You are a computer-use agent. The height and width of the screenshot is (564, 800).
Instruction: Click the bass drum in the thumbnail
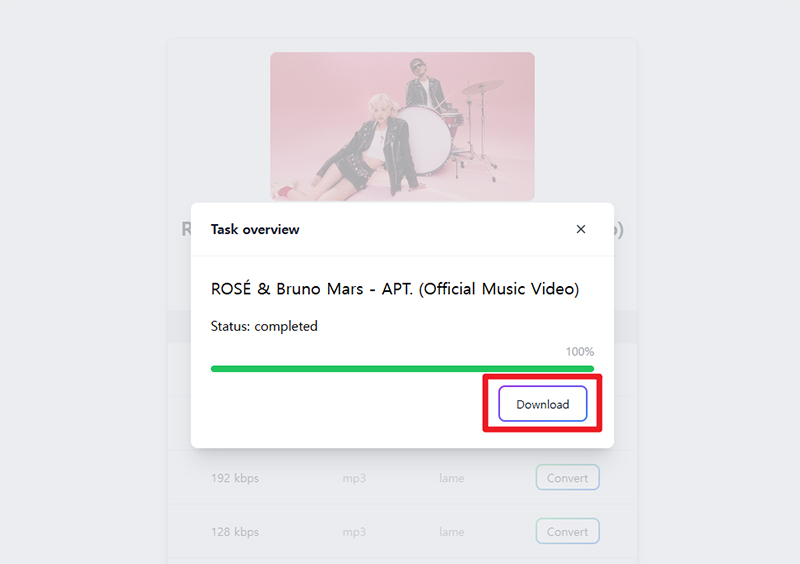coord(424,139)
